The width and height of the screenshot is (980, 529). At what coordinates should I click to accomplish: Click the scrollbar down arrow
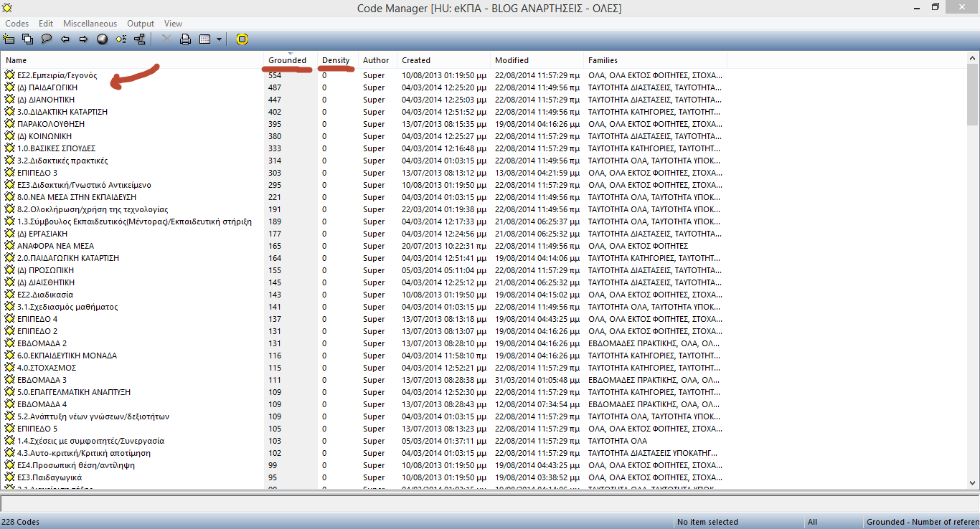point(973,484)
